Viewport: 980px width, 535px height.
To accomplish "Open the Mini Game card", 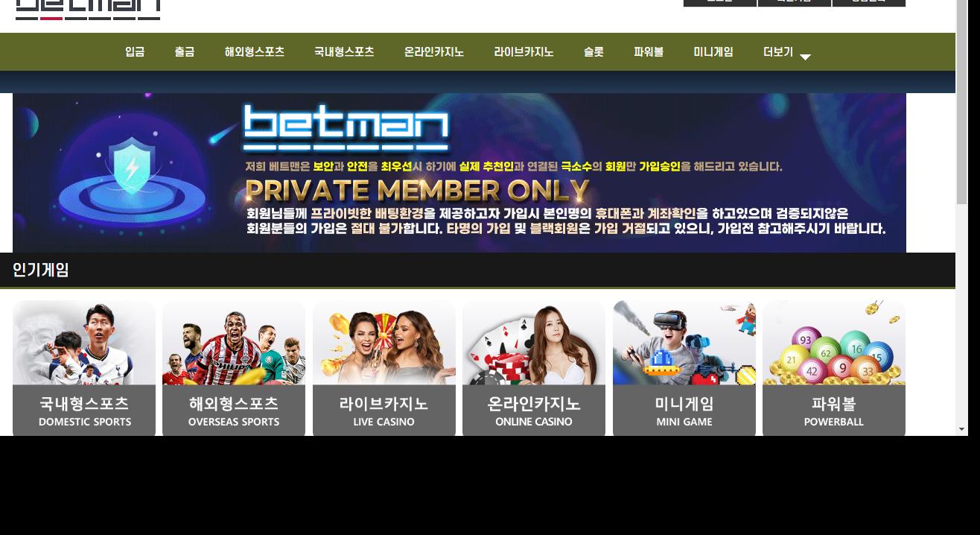I will tap(684, 368).
